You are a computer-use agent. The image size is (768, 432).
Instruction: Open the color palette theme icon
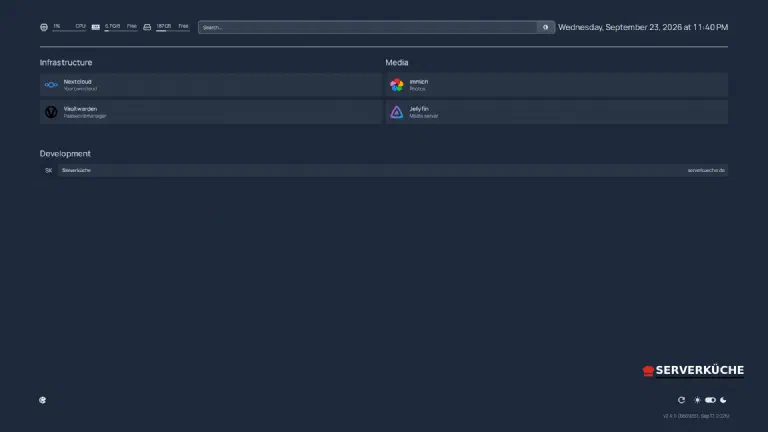43,400
